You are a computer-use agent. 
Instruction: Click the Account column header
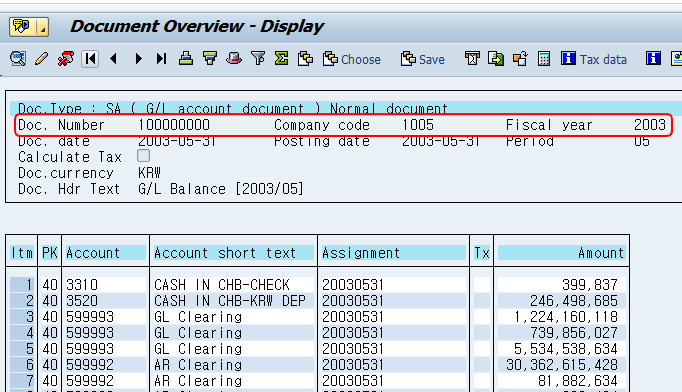[x=106, y=253]
